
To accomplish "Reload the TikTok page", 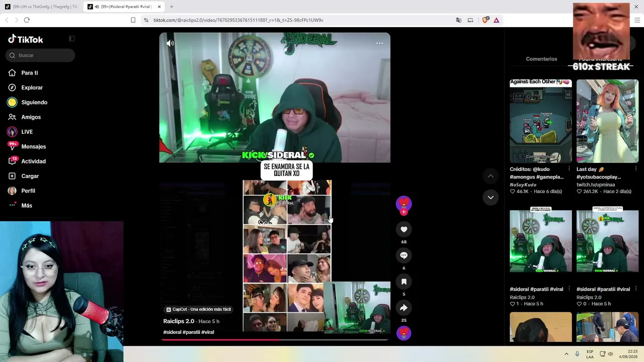I will (x=27, y=20).
